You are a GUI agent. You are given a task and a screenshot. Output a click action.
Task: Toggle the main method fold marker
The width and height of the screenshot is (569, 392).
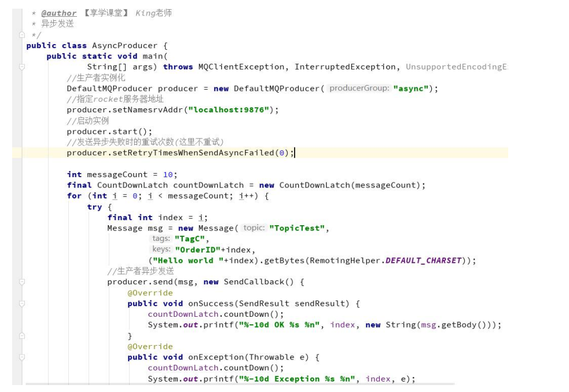click(x=22, y=67)
